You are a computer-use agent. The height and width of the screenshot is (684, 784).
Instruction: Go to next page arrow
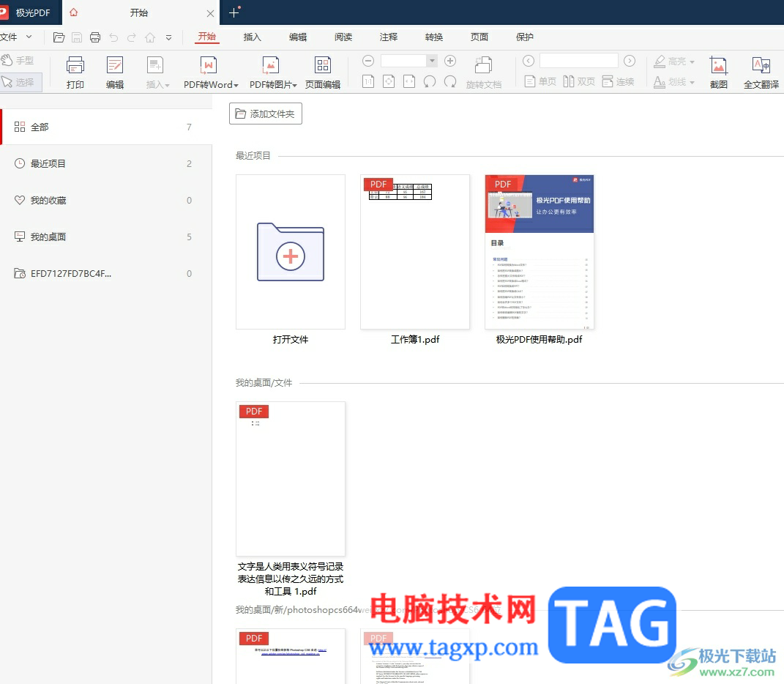tap(630, 61)
